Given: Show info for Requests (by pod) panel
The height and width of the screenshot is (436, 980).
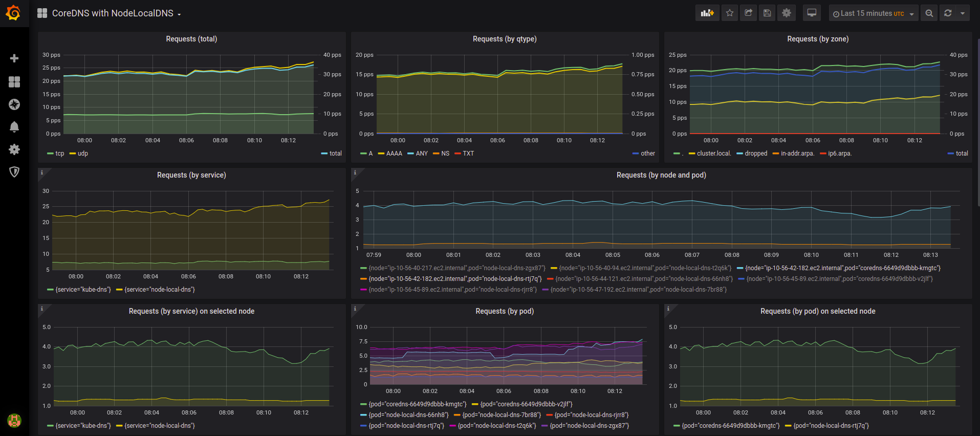Looking at the screenshot, I should tap(355, 309).
